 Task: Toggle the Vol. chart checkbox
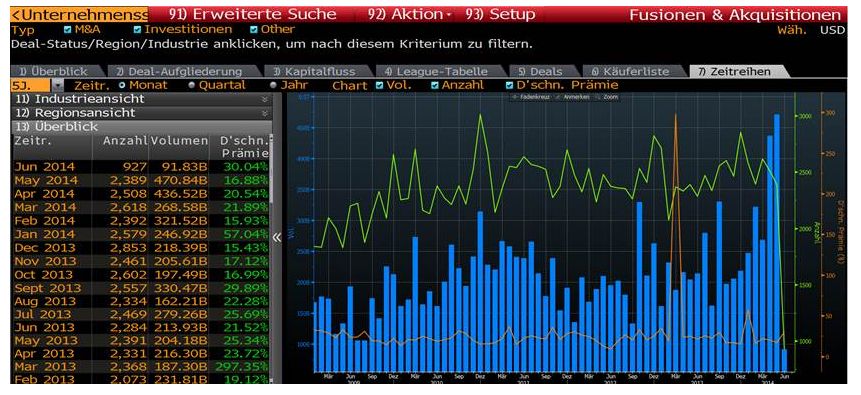[x=379, y=85]
